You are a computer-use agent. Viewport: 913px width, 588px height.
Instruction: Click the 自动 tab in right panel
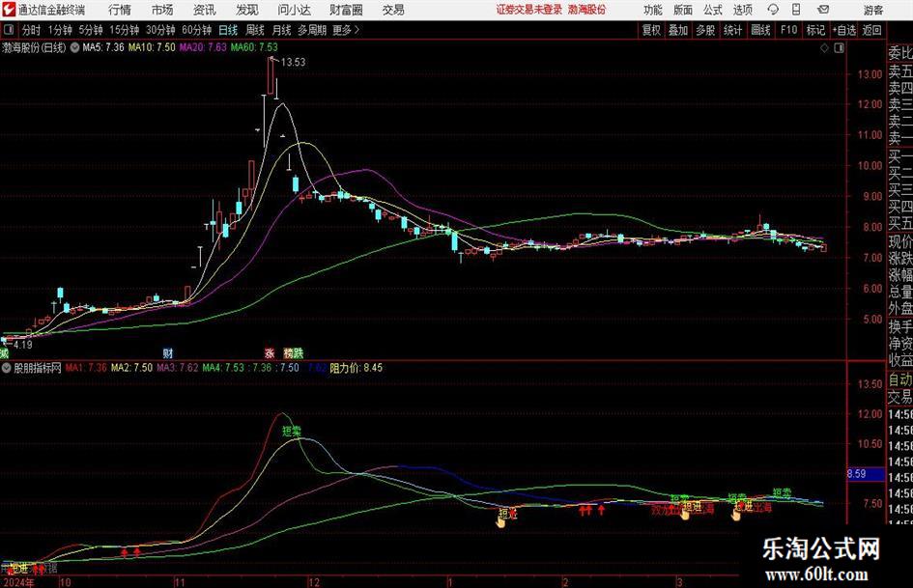coord(900,380)
